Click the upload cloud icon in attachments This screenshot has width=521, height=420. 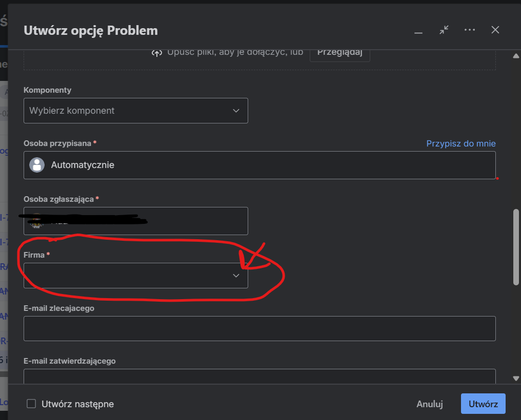coord(157,53)
